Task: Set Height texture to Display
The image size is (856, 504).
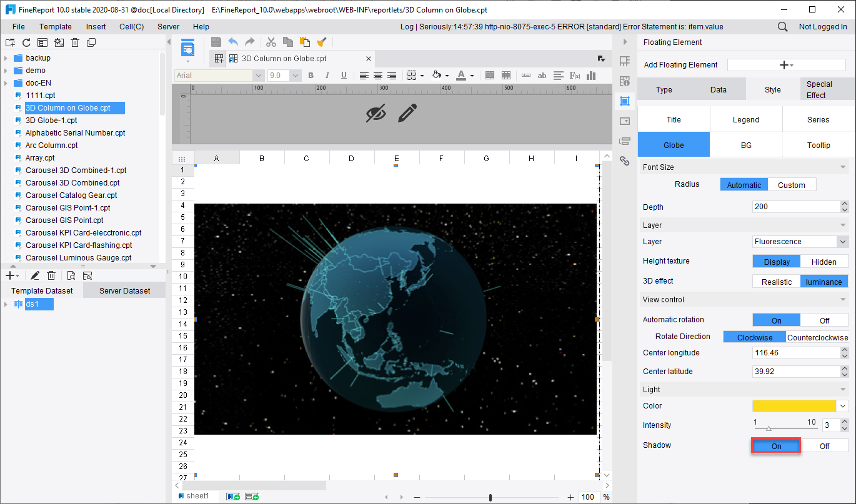Action: tap(777, 262)
